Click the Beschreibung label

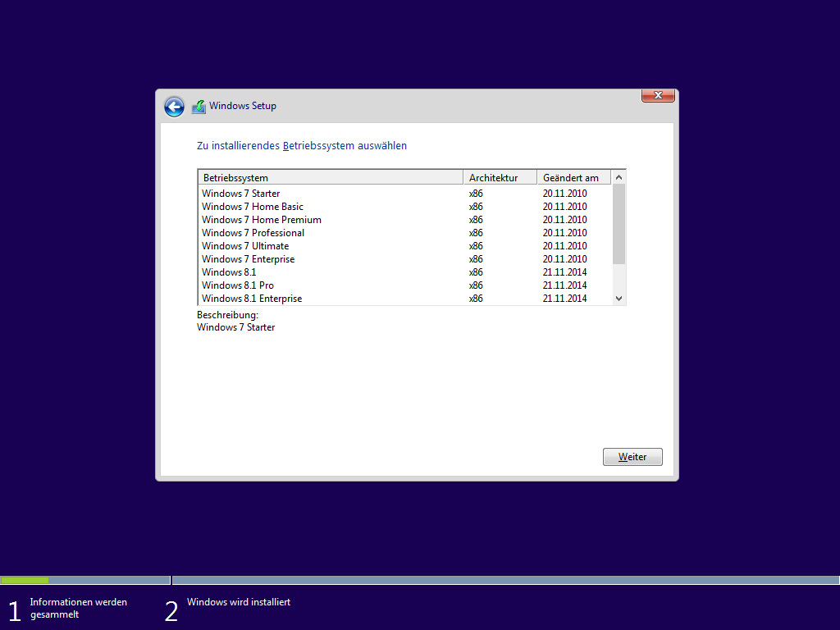[227, 315]
